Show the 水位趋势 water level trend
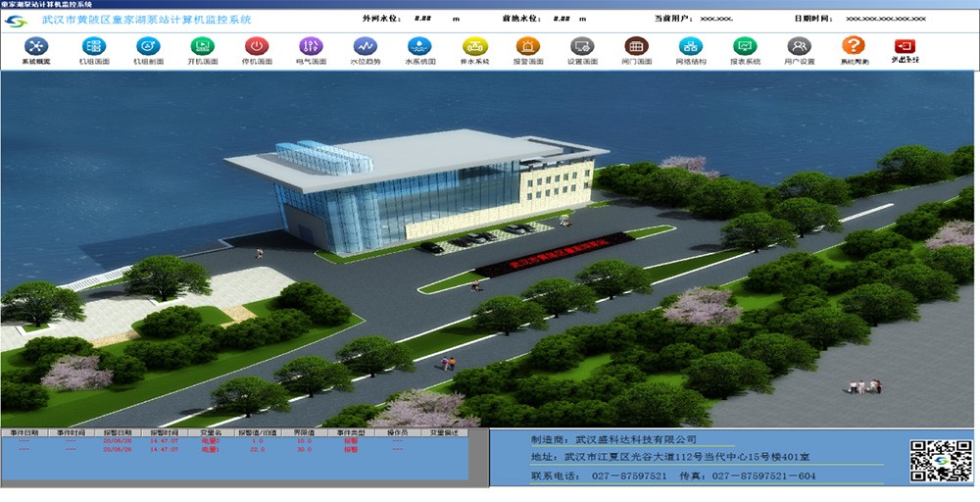This screenshot has height=502, width=980. (365, 46)
